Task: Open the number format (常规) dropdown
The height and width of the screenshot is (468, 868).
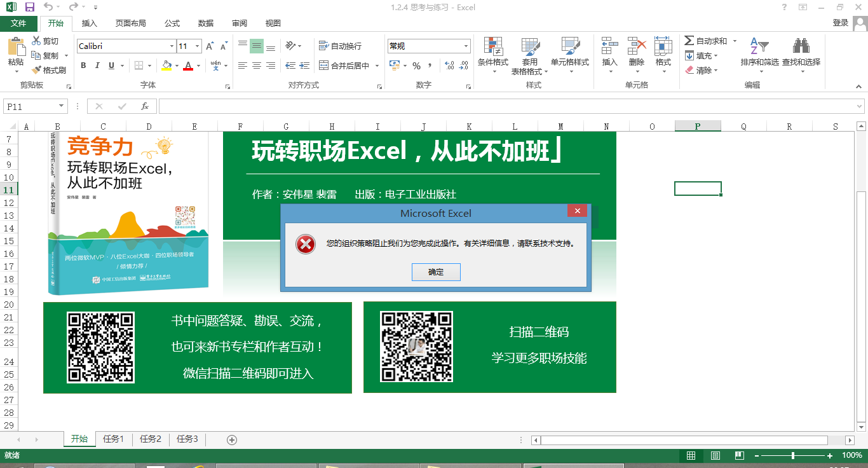Action: tap(466, 46)
